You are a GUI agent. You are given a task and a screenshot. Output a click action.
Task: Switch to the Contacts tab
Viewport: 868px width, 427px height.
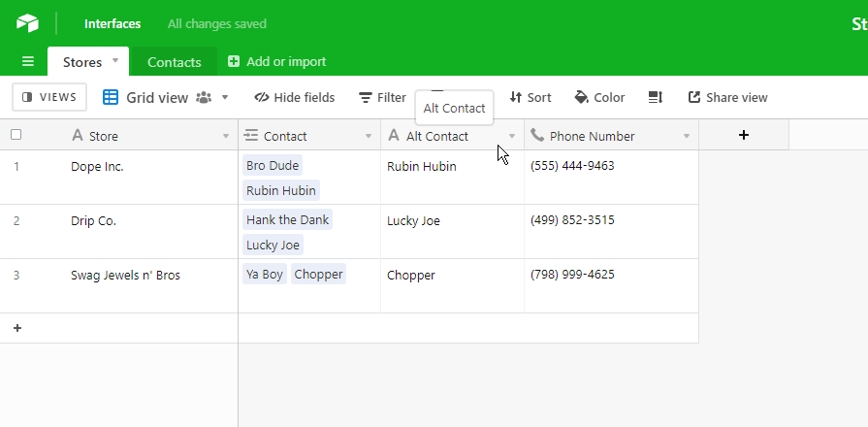(174, 62)
